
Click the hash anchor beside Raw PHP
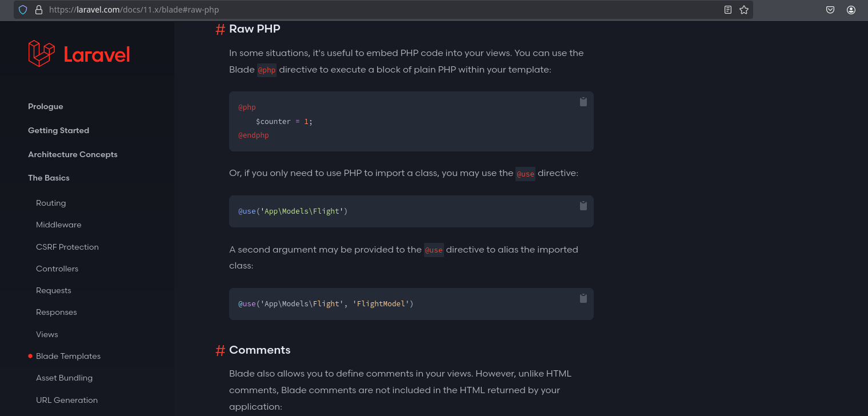(x=220, y=29)
